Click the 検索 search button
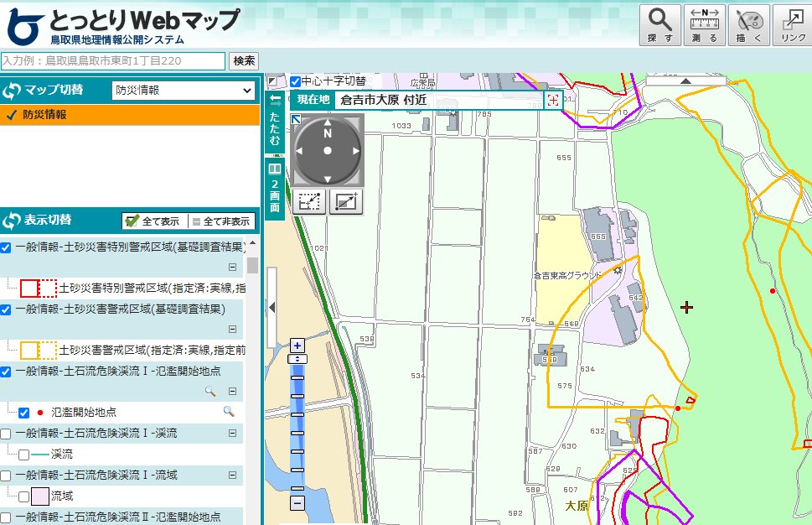812x525 pixels. pyautogui.click(x=244, y=60)
